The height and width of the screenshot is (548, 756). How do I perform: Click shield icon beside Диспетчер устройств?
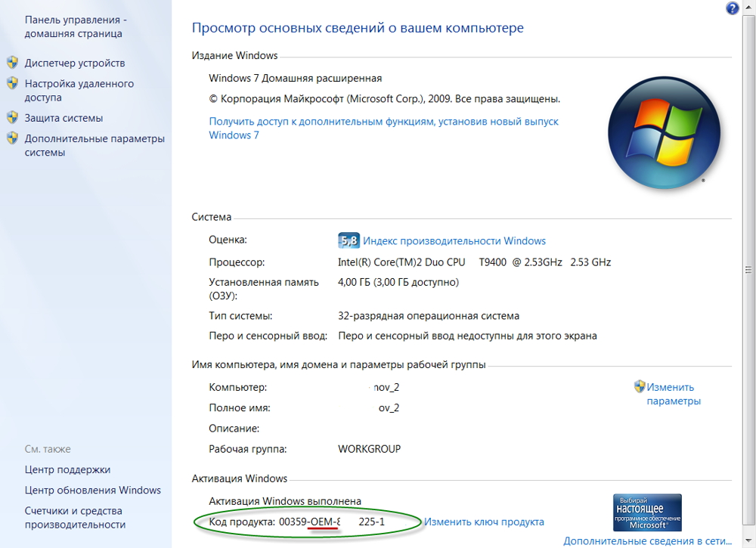click(x=12, y=63)
